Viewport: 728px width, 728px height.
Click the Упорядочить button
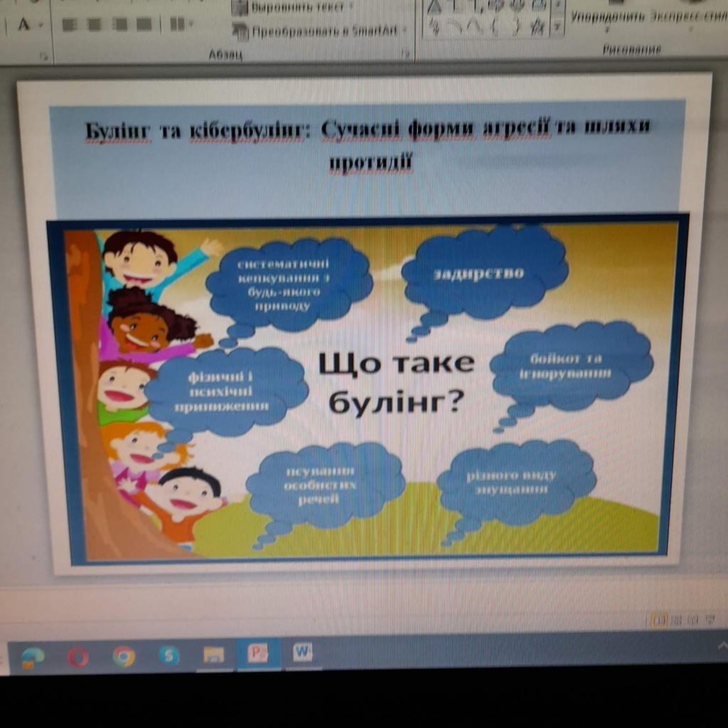608,17
